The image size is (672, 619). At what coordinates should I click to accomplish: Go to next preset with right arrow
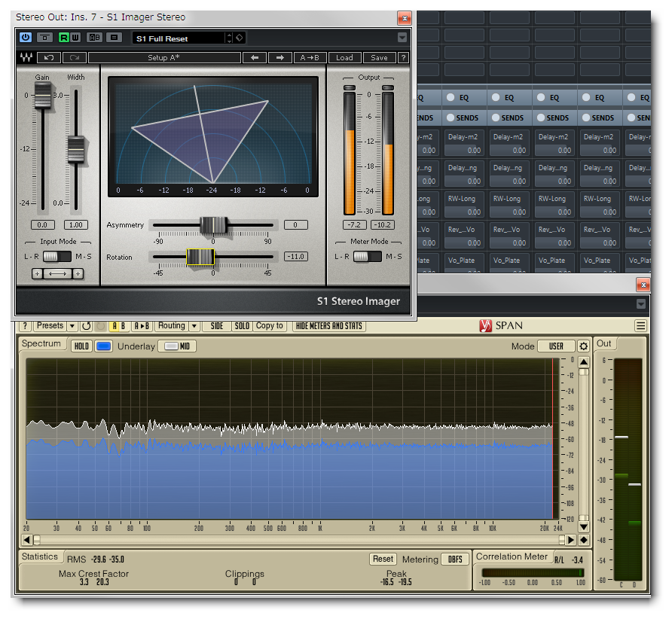279,57
